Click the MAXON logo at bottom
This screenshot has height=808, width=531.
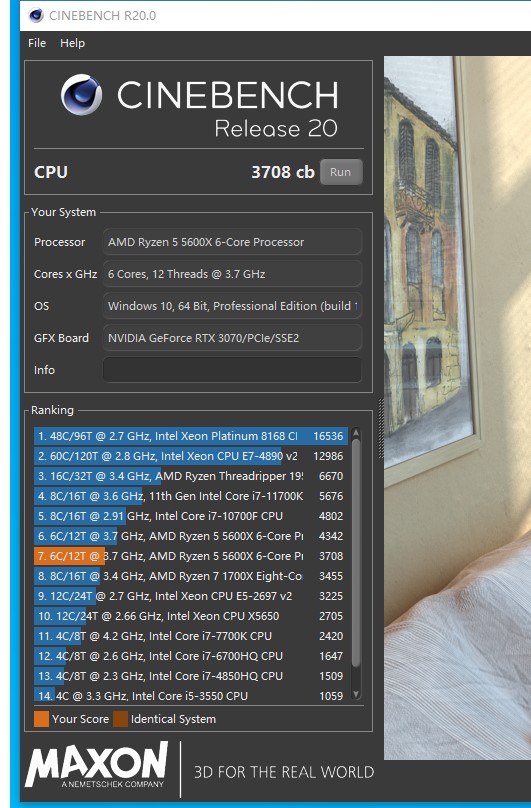pos(96,765)
